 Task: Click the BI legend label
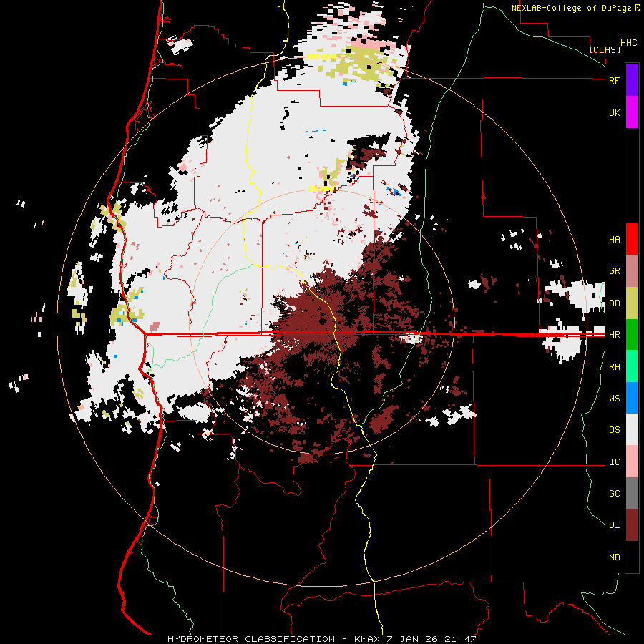[x=614, y=525]
